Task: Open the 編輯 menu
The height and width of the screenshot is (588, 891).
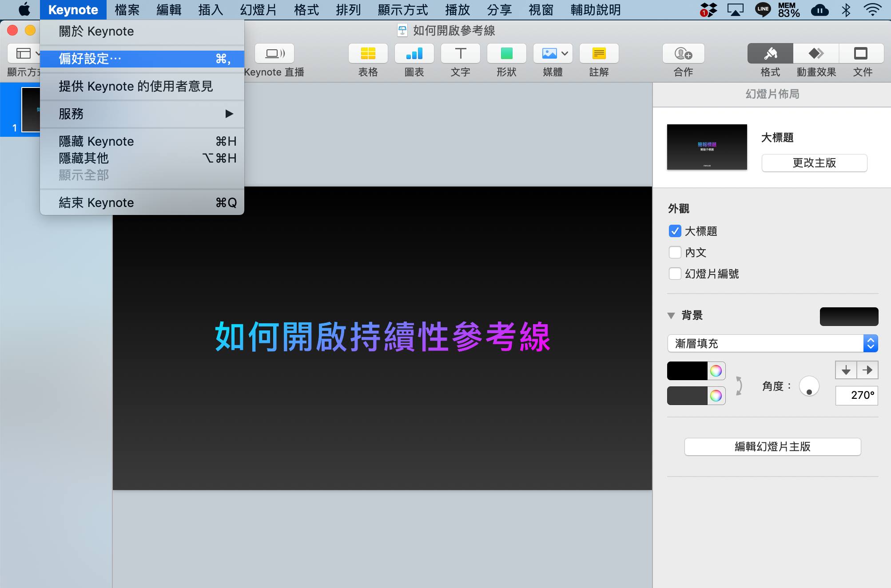Action: point(169,10)
